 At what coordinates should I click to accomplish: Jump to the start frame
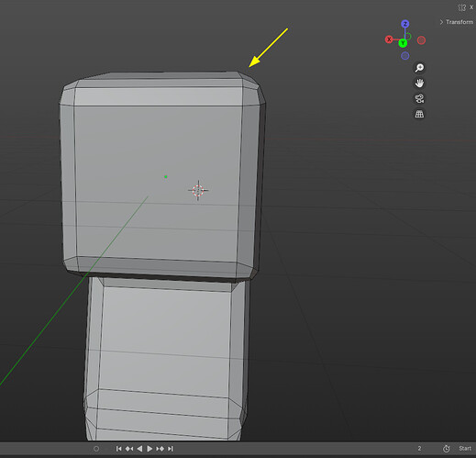[118, 449]
